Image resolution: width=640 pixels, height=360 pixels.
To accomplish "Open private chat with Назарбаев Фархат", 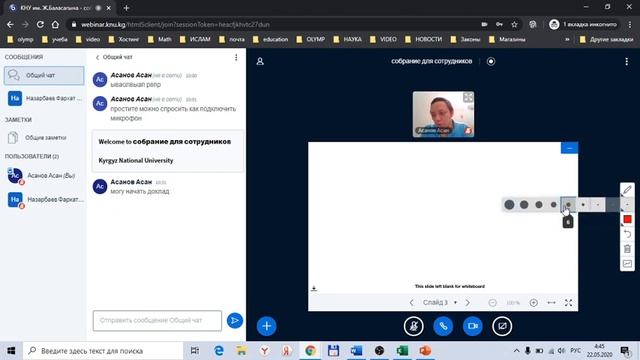I will pos(44,98).
